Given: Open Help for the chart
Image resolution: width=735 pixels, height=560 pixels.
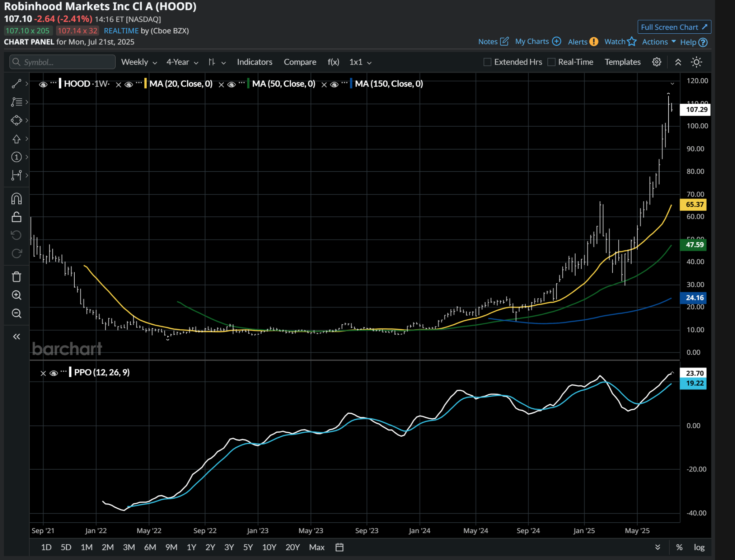Looking at the screenshot, I should [694, 42].
